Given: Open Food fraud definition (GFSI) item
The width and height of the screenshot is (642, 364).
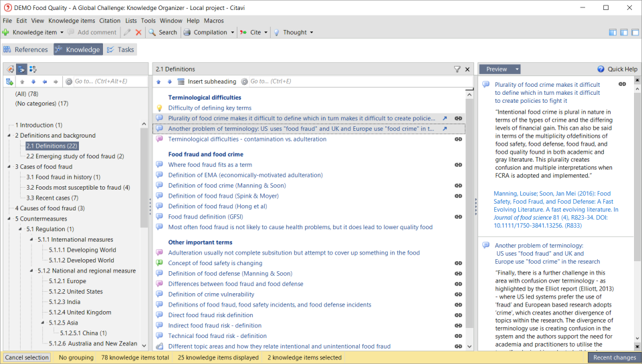Looking at the screenshot, I should click(x=205, y=217).
